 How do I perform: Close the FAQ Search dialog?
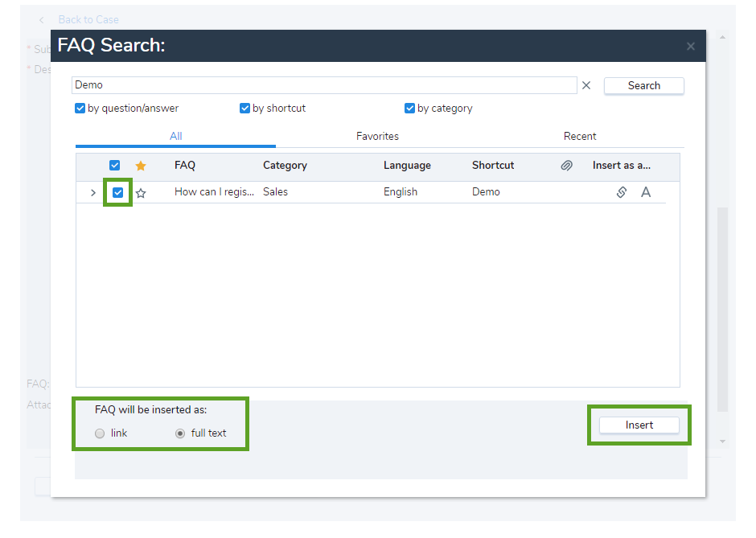(x=690, y=47)
